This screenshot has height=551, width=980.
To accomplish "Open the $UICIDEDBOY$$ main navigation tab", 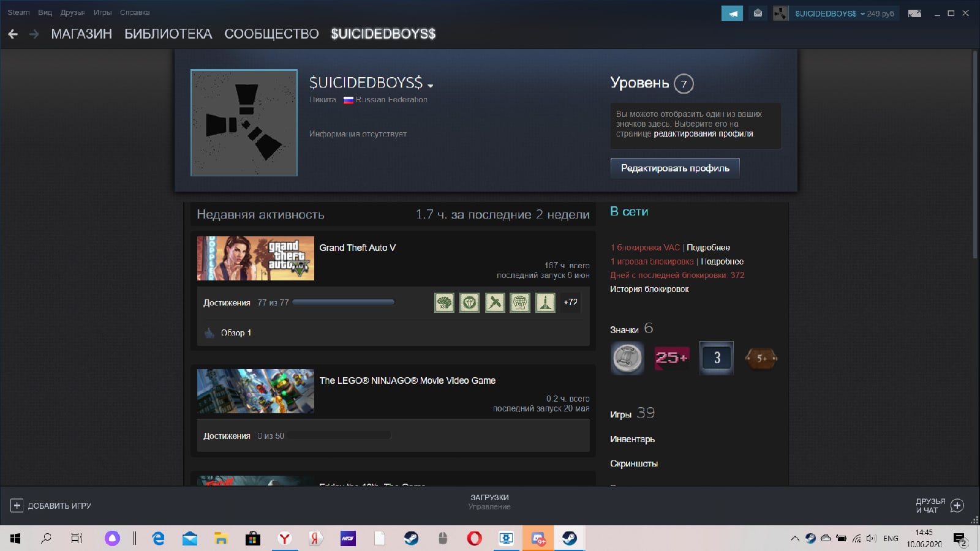I will [383, 34].
